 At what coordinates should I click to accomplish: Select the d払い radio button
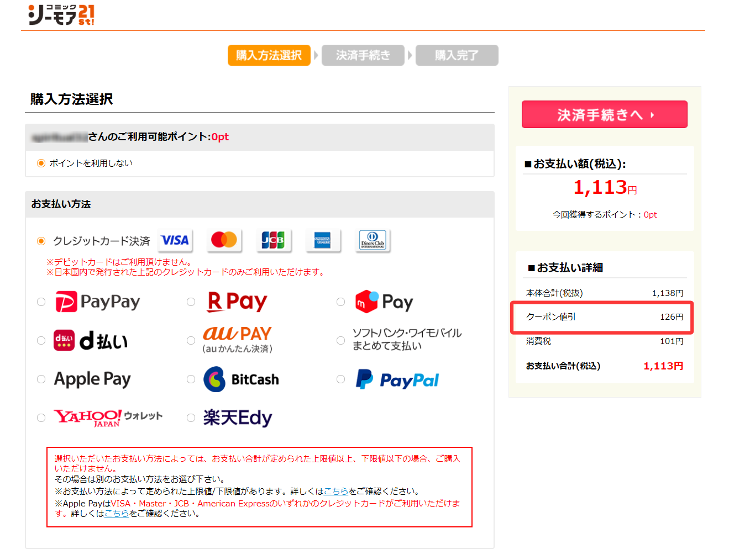(41, 340)
